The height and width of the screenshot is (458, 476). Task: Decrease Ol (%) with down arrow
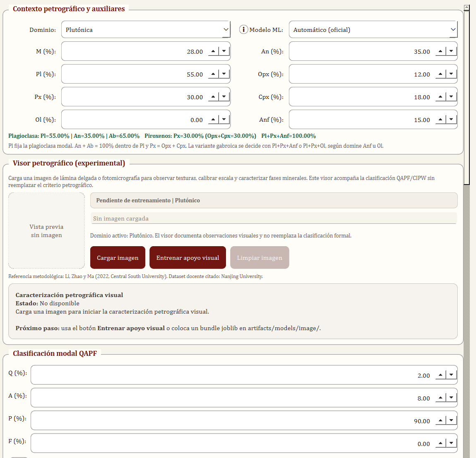(224, 119)
